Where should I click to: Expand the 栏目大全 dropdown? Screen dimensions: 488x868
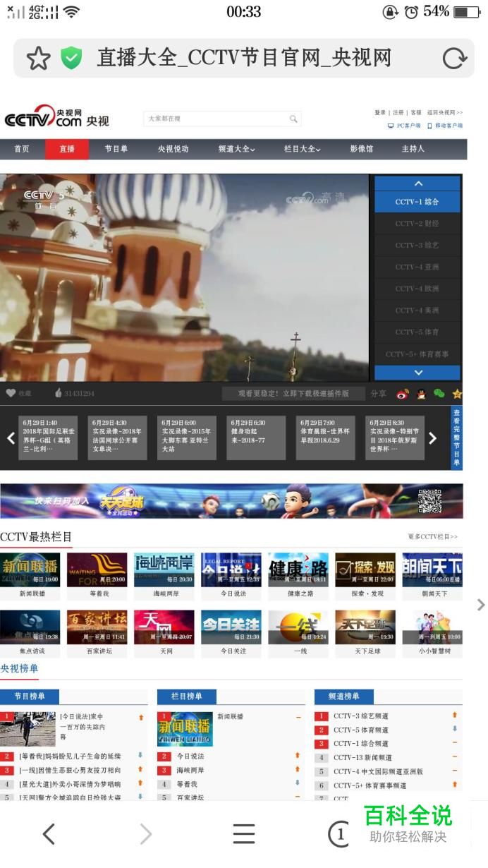point(302,149)
